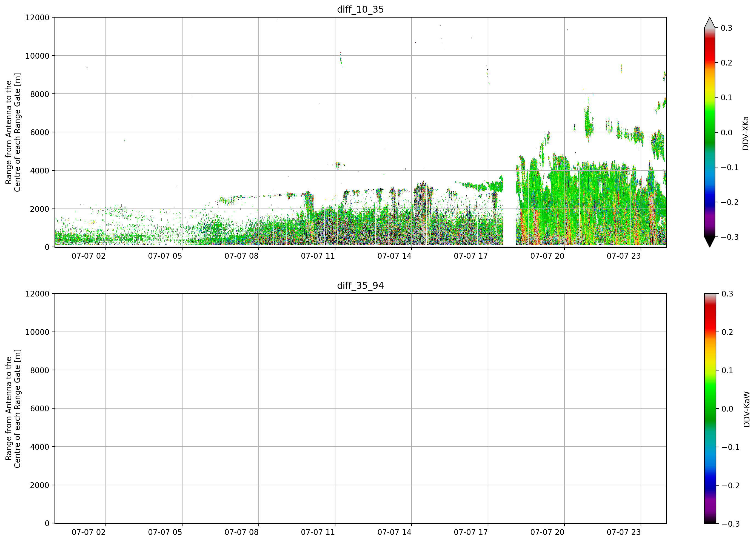Screen dimensions: 756x542
Task: Click the 0.1 tick on DDV-XKa colorbar
Action: point(727,98)
